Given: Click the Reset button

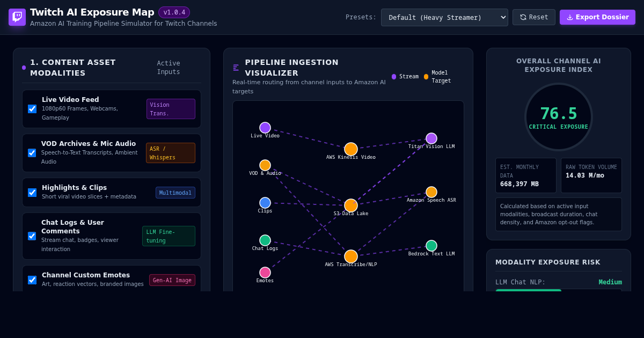Looking at the screenshot, I should 534,17.
